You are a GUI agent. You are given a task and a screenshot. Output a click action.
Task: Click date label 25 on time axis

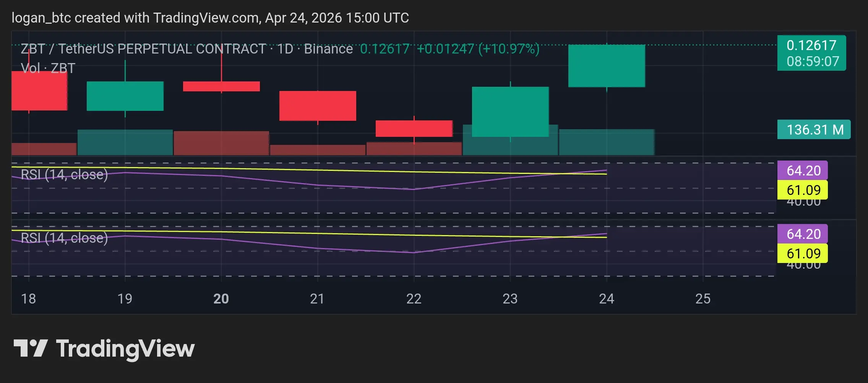click(703, 299)
